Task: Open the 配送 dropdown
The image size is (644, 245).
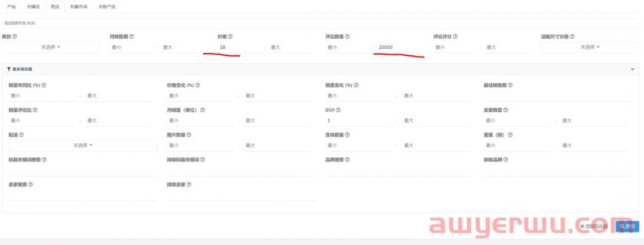Action: coord(82,145)
